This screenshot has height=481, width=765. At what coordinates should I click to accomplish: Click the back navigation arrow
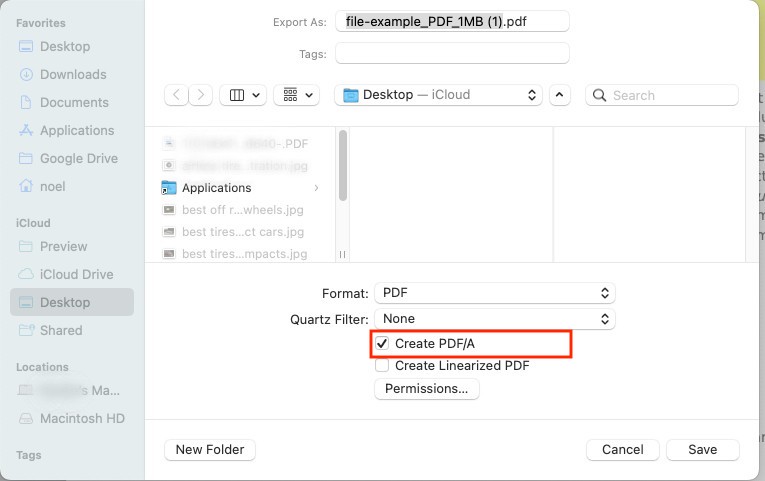coord(177,95)
